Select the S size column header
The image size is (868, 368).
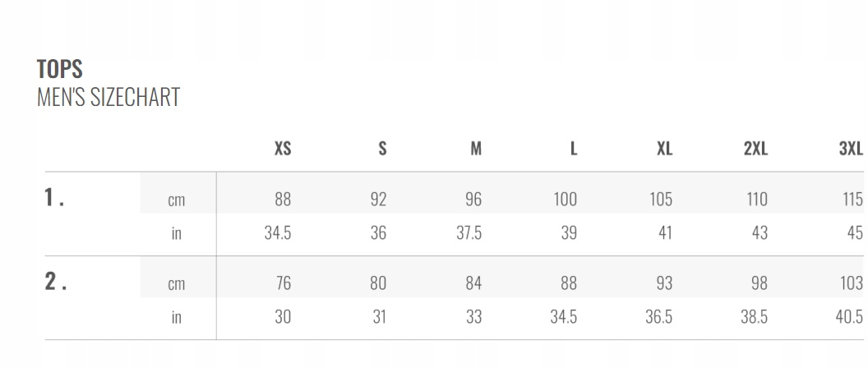click(x=382, y=149)
